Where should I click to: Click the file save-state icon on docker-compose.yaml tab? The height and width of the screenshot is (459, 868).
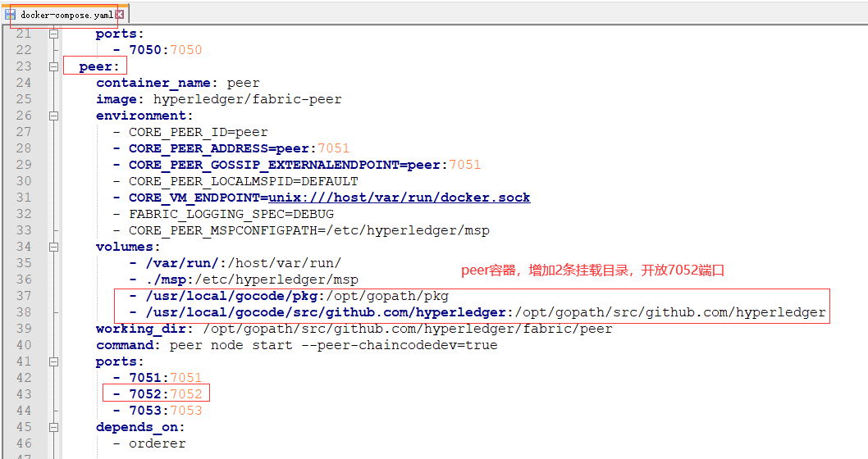pos(11,15)
